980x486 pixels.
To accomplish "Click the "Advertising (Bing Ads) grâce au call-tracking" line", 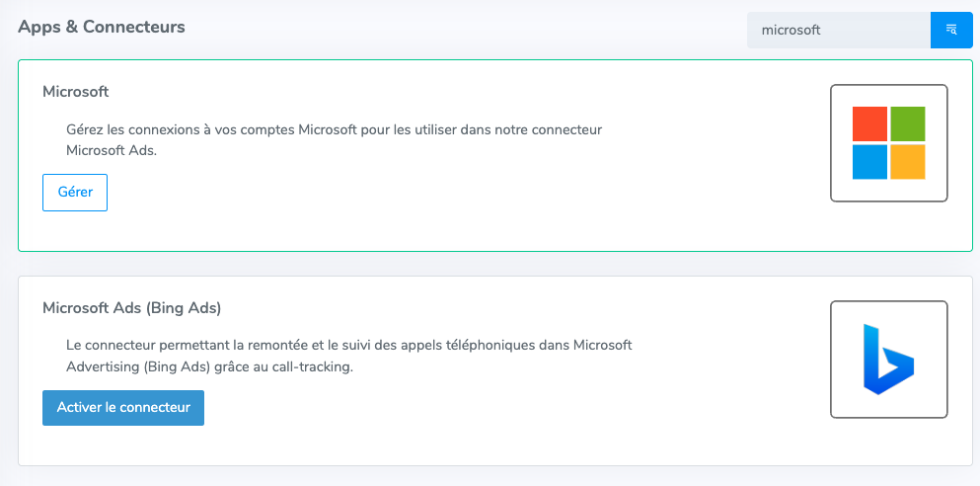I will point(209,367).
